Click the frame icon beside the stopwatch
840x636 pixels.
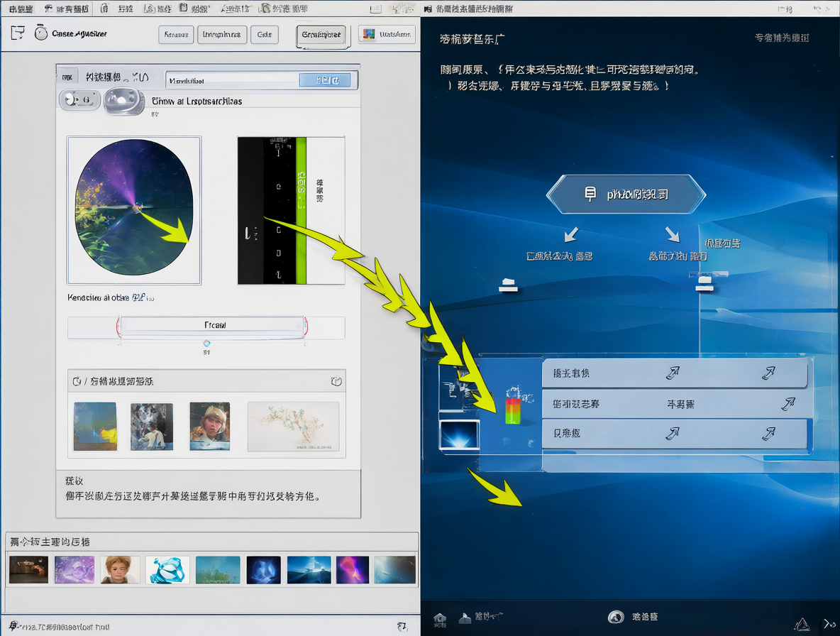[x=18, y=33]
